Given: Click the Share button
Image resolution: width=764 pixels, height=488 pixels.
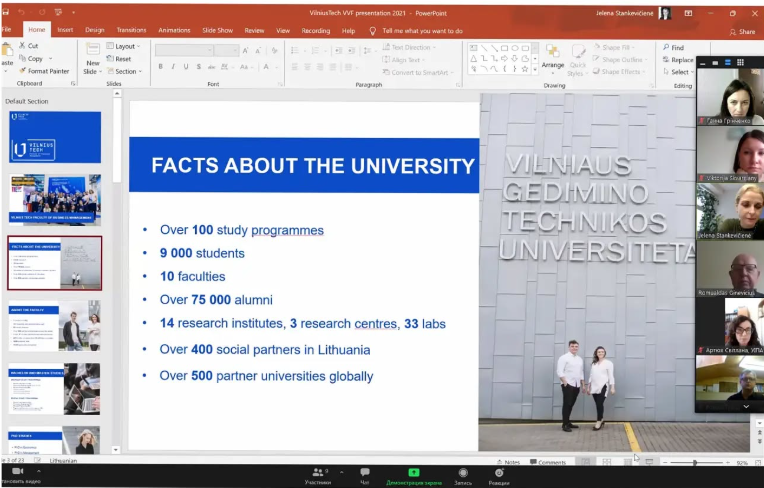Looking at the screenshot, I should 742,31.
